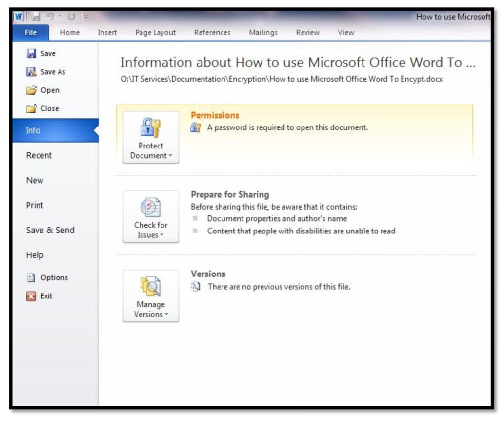The image size is (504, 422).
Task: Select Recent in the backstage sidebar
Action: (x=39, y=155)
